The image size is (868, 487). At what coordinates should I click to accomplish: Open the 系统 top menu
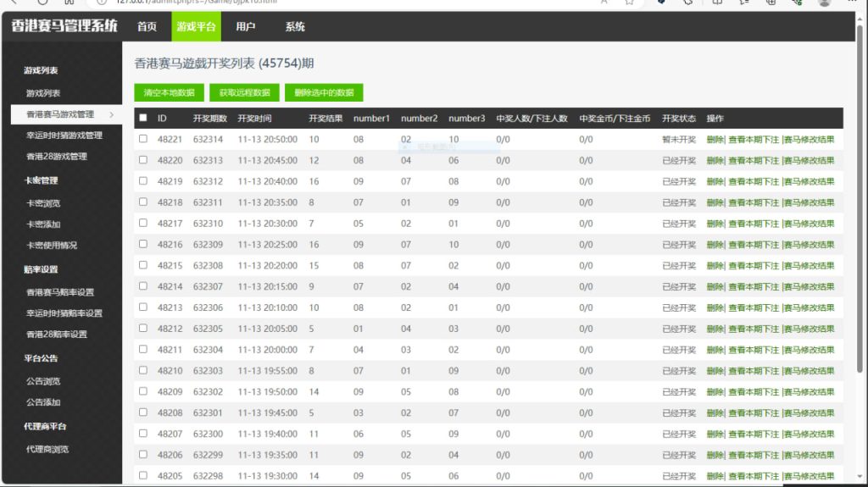pos(294,26)
